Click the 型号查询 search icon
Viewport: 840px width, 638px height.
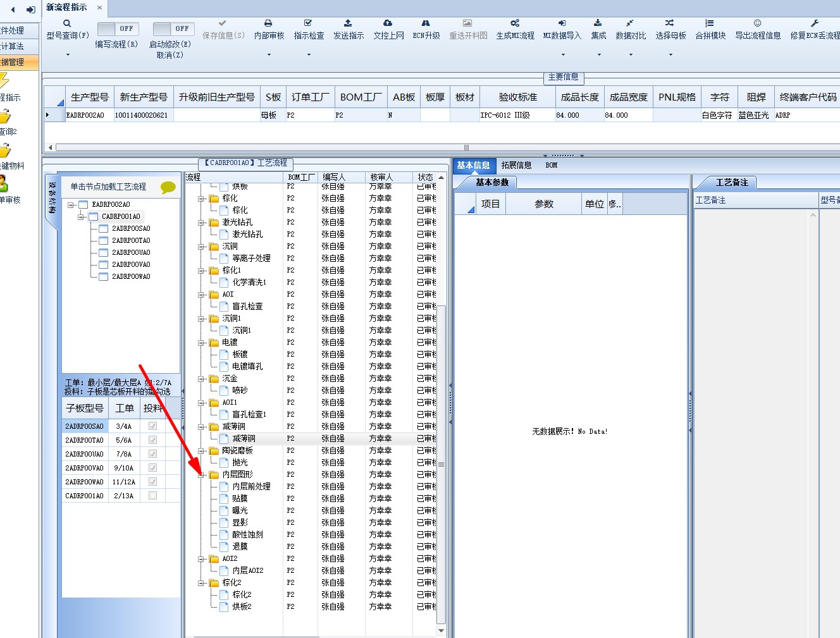pos(67,23)
